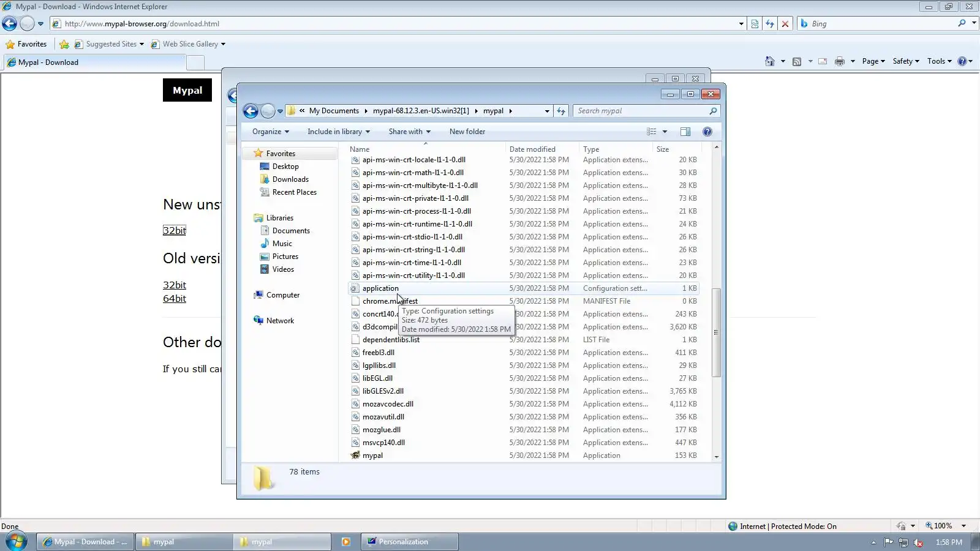980x551 pixels.
Task: Click the IE Home icon
Action: click(770, 61)
